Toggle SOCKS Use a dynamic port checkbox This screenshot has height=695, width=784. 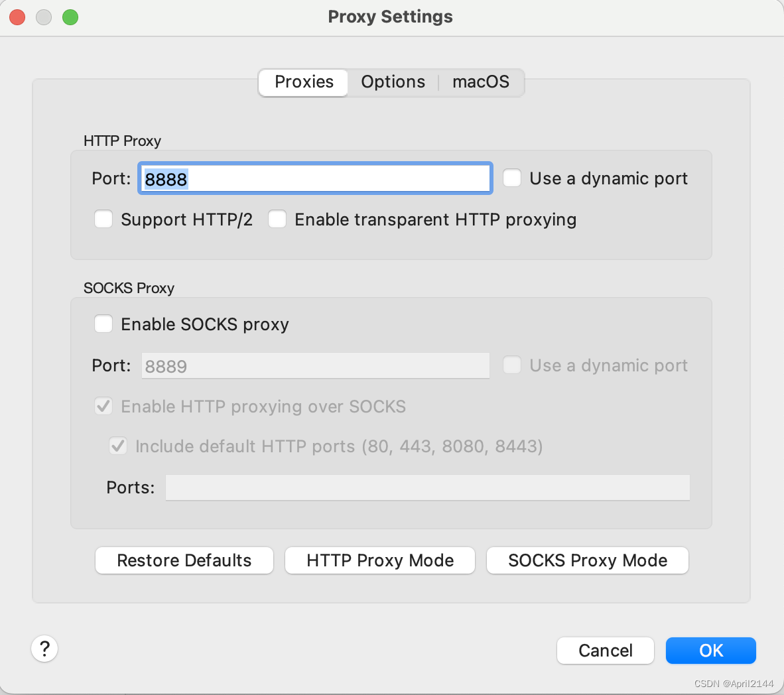[x=512, y=365]
